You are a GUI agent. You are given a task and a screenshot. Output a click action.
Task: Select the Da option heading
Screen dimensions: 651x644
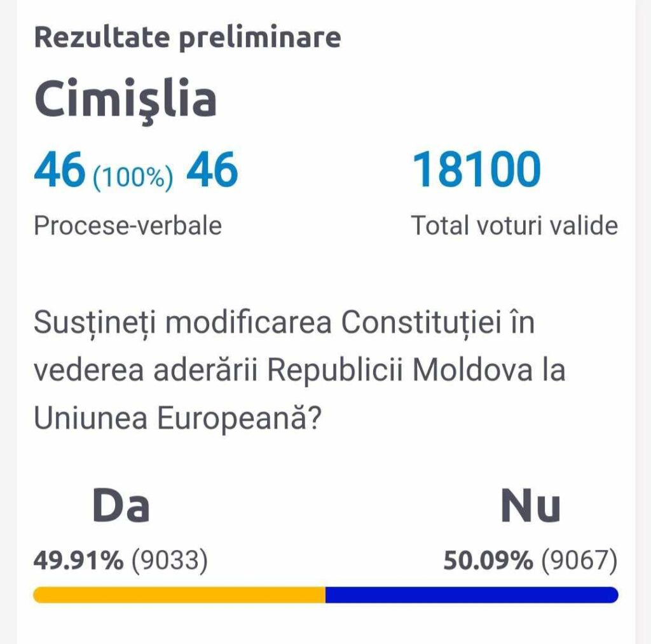(x=121, y=506)
